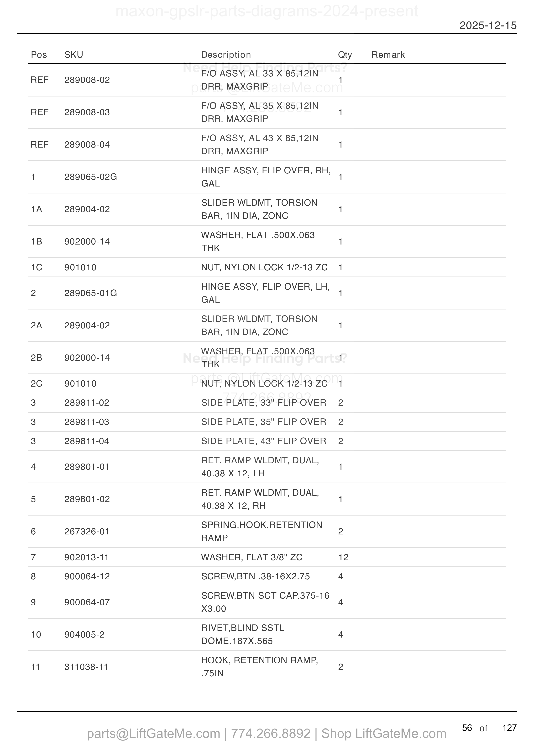Click the Description column header

pyautogui.click(x=226, y=55)
